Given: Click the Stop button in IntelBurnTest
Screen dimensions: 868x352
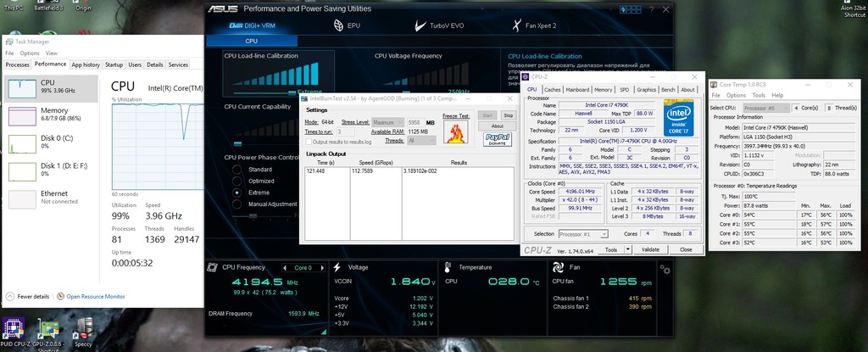Looking at the screenshot, I should click(508, 115).
